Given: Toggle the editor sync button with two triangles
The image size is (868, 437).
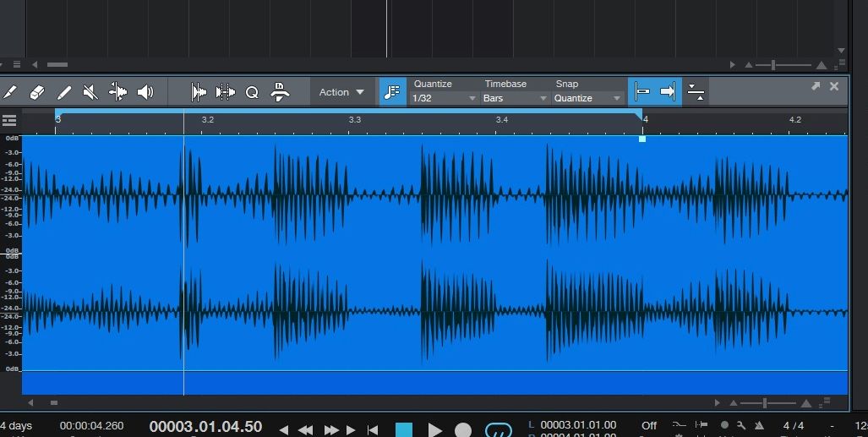Looking at the screenshot, I should tap(696, 92).
